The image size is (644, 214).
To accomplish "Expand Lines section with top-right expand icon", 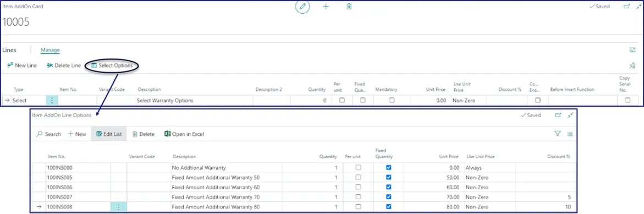I will pyautogui.click(x=632, y=50).
